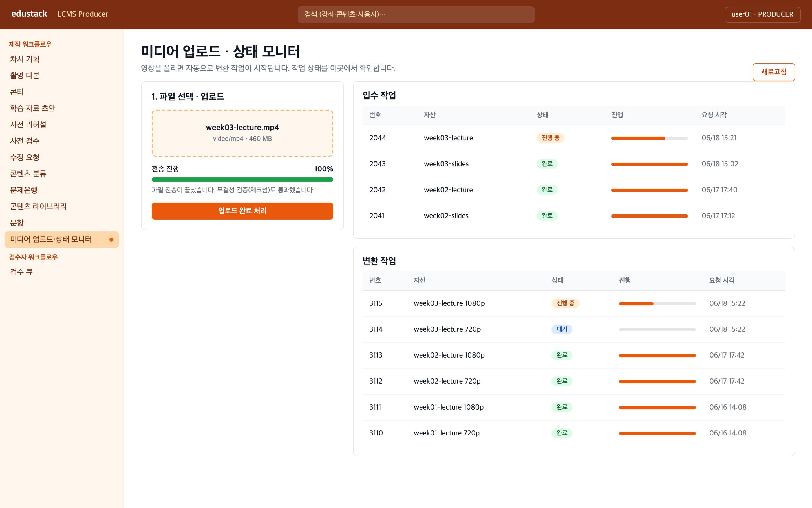Select 문항 in the sidebar
The image size is (812, 508).
(62, 223)
